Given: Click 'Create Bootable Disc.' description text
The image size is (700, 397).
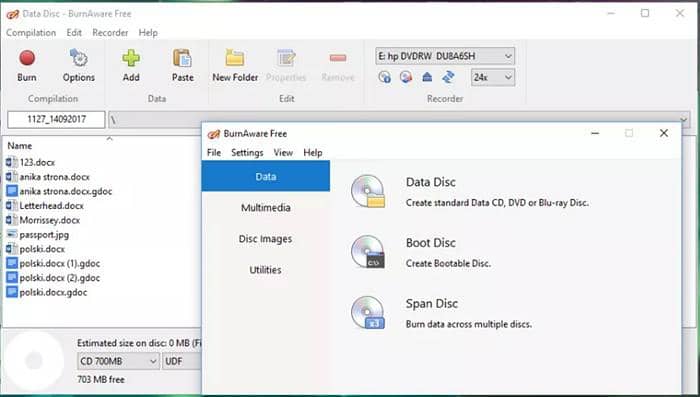Looking at the screenshot, I should [448, 263].
